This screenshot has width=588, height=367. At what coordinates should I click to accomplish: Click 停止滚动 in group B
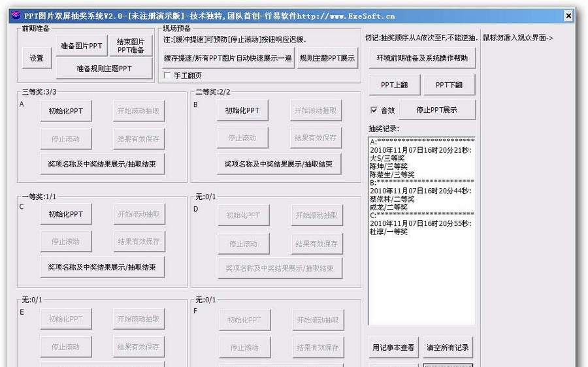[x=242, y=138]
